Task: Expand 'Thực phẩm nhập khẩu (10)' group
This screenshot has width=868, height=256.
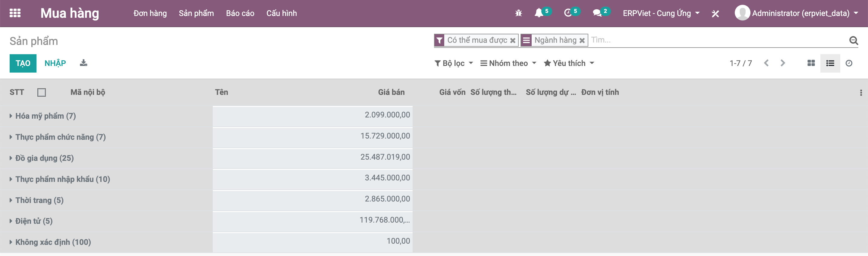Action: click(60, 179)
